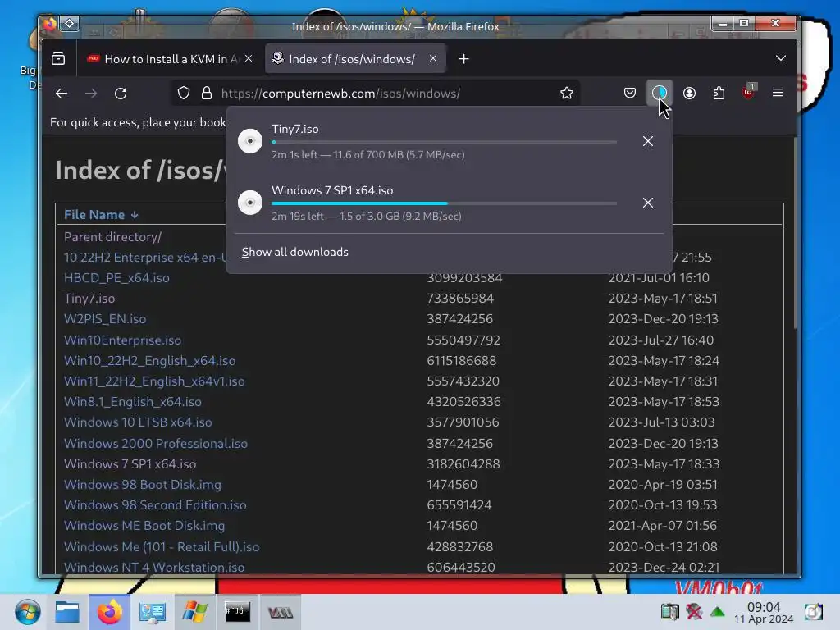This screenshot has height=630, width=840.
Task: Open Windows Me (101 - Retail Full).iso link
Action: (x=162, y=547)
